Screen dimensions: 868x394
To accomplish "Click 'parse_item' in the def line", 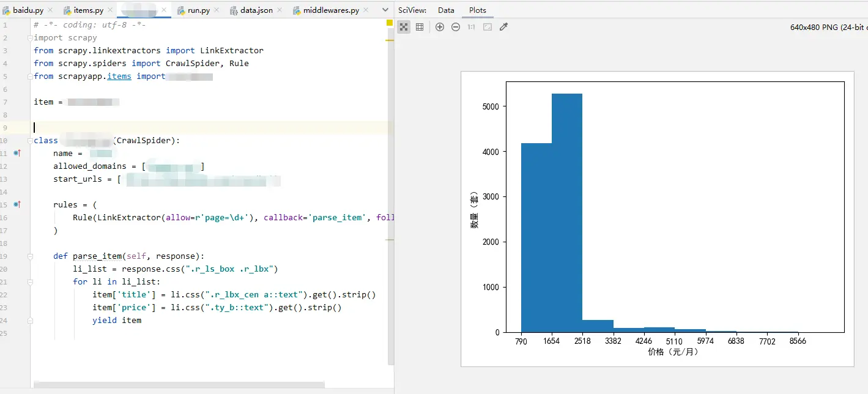I will click(97, 256).
